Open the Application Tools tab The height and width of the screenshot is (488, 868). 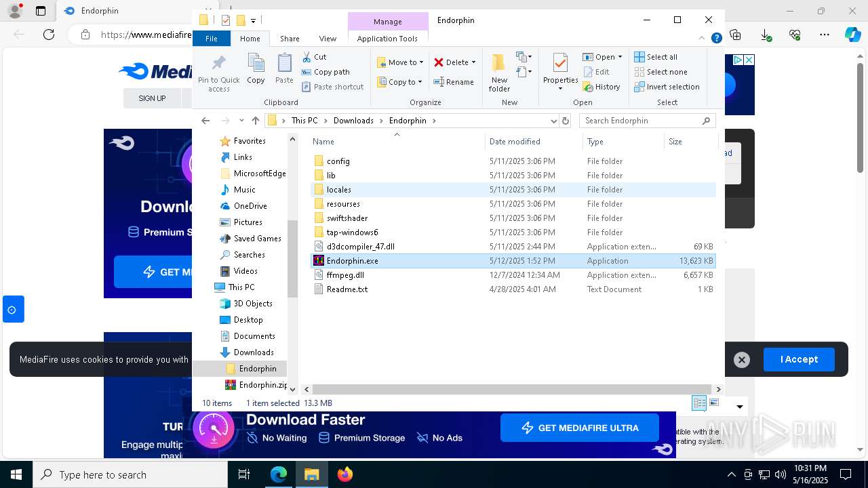(x=387, y=39)
